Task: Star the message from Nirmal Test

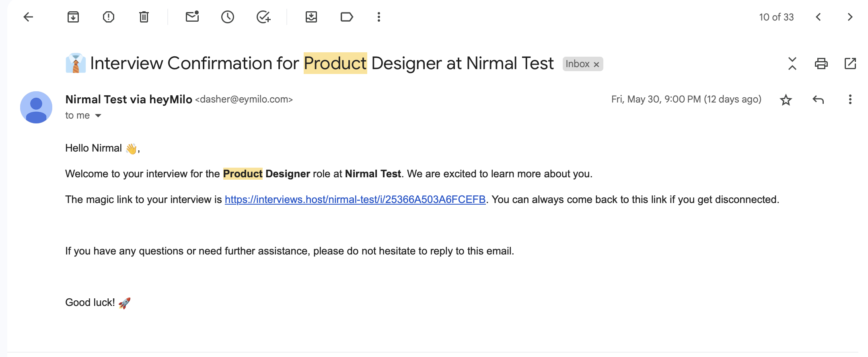Action: (x=786, y=100)
